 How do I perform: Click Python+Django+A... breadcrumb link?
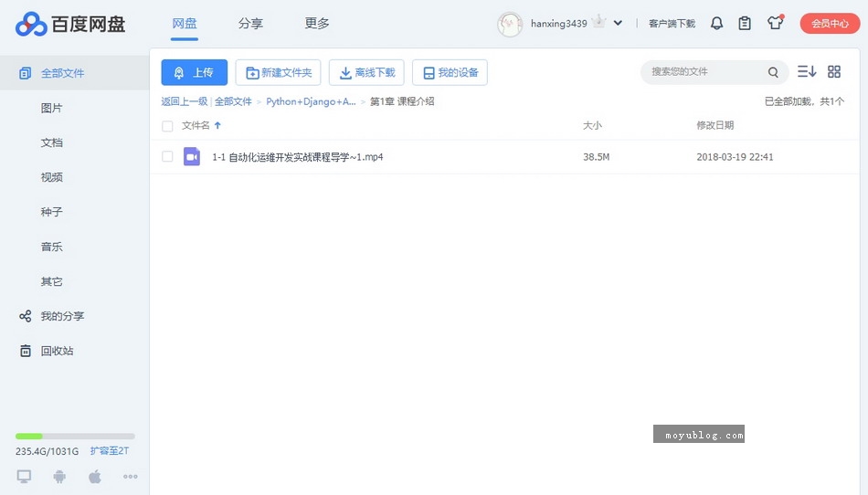pos(311,101)
